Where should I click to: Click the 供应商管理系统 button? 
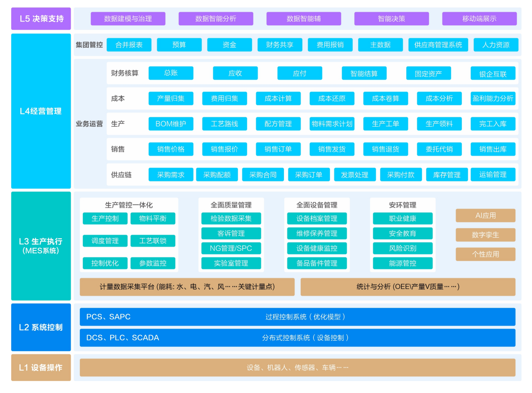pos(438,45)
